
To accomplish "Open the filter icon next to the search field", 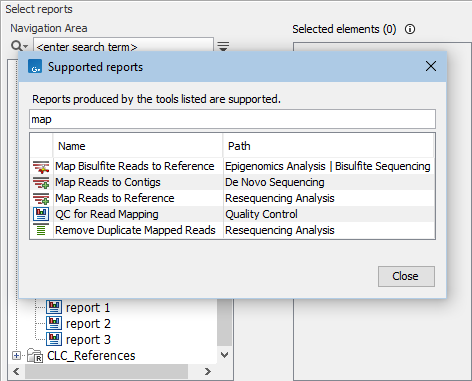I will (x=223, y=46).
